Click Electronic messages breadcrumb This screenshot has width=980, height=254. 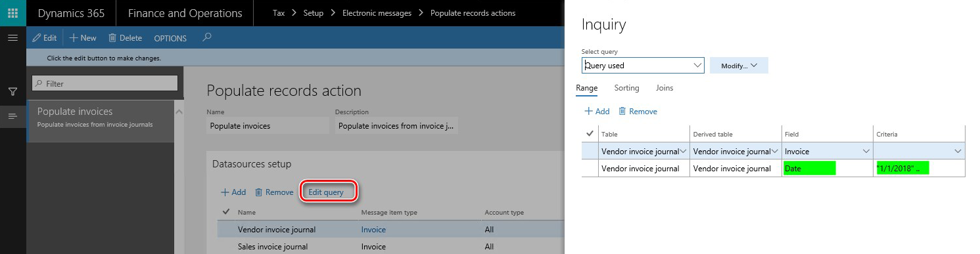tap(377, 13)
